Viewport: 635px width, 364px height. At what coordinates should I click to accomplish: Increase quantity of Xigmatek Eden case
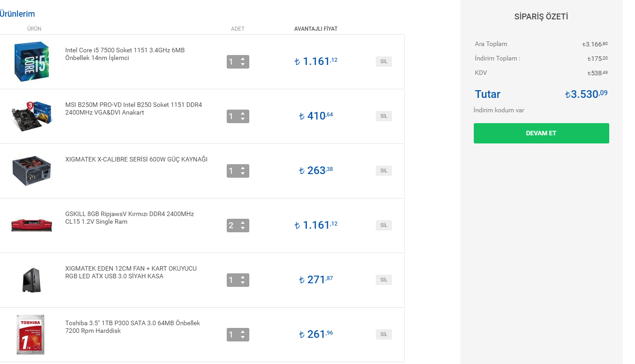coord(243,277)
